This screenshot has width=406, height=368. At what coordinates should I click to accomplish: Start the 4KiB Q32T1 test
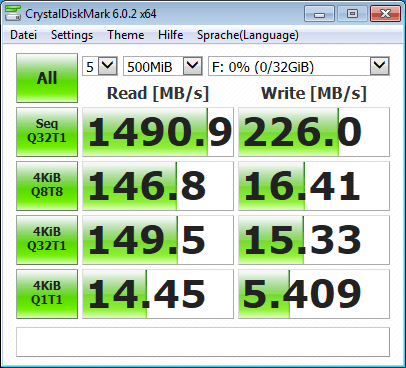point(47,240)
